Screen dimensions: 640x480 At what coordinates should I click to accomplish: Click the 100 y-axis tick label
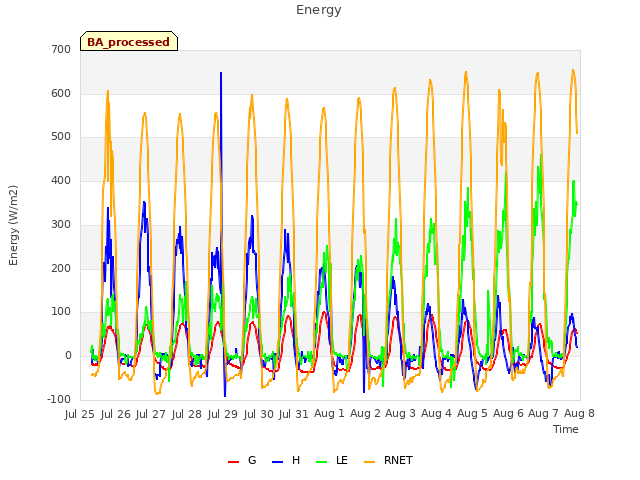coord(61,312)
